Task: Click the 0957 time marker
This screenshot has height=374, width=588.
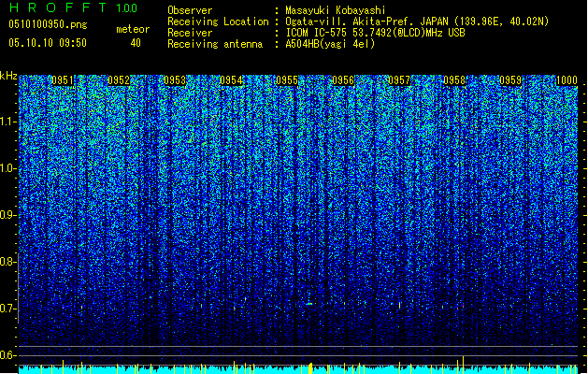Action: point(399,80)
